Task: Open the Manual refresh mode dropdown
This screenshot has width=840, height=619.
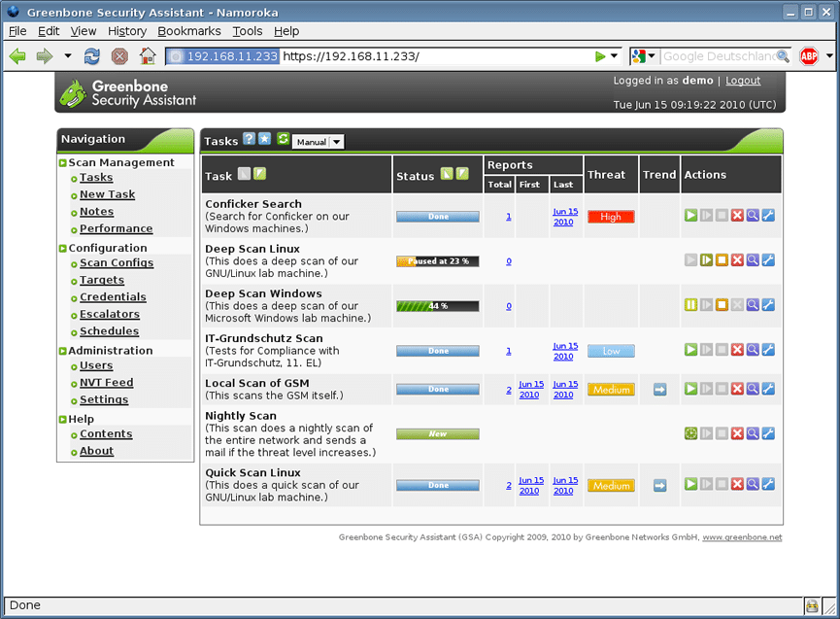Action: (x=318, y=141)
